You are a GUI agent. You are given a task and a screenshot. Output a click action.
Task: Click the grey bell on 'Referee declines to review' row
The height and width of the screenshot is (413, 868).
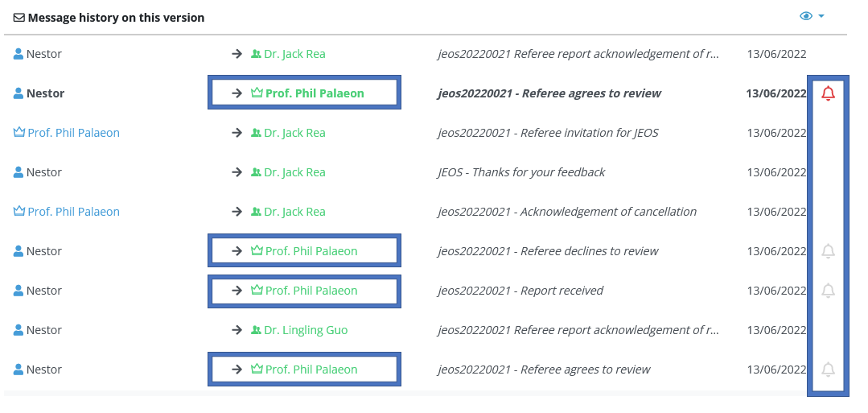click(828, 251)
